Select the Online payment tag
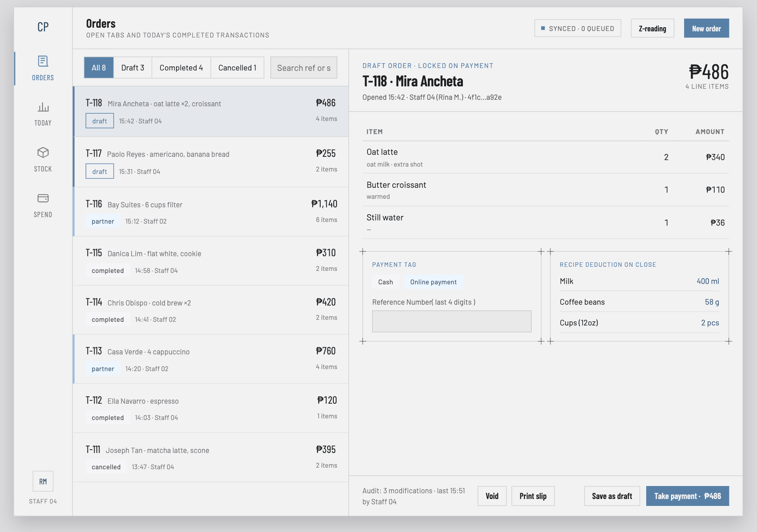757x532 pixels. point(433,282)
